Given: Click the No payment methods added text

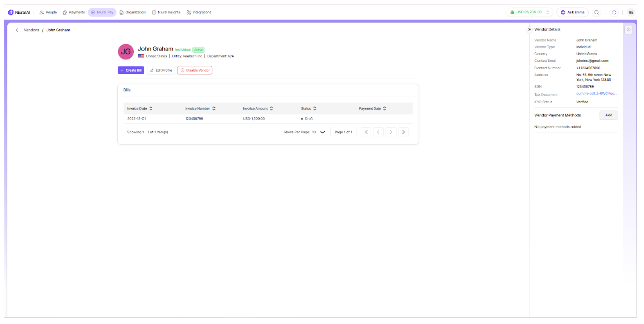Looking at the screenshot, I should [x=558, y=127].
